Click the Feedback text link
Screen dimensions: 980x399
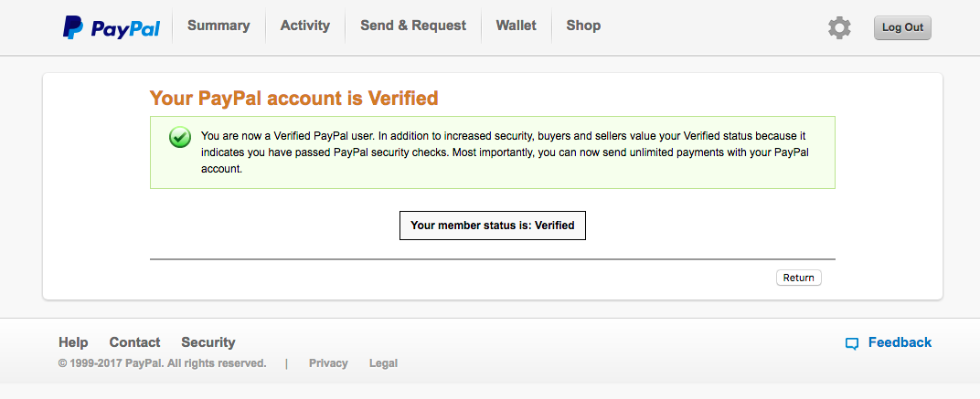coord(900,342)
